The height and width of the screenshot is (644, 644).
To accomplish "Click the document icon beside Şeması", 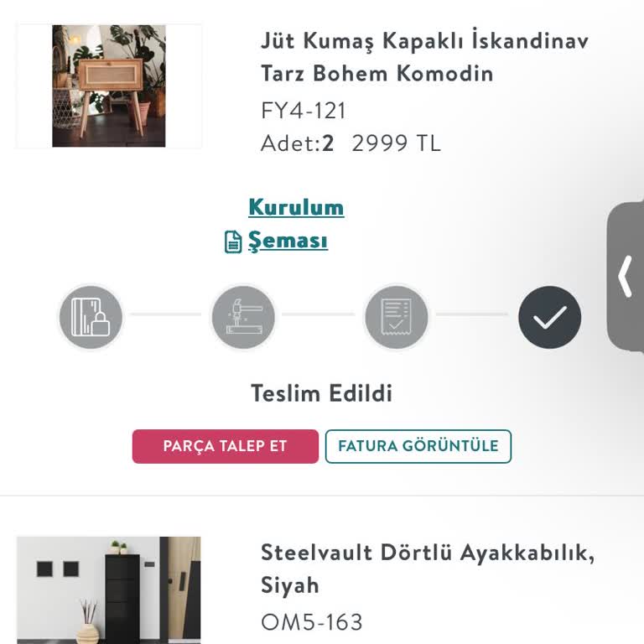I will (x=233, y=241).
